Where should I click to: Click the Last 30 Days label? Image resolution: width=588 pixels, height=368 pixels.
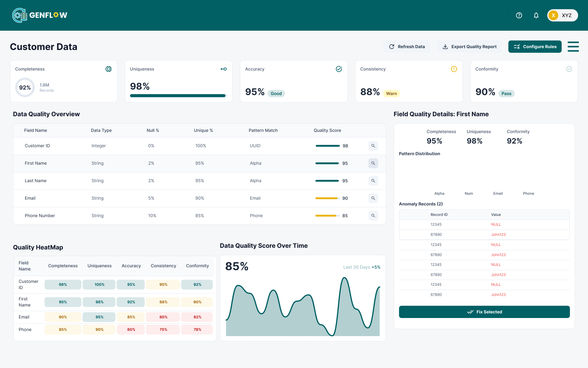pos(356,267)
